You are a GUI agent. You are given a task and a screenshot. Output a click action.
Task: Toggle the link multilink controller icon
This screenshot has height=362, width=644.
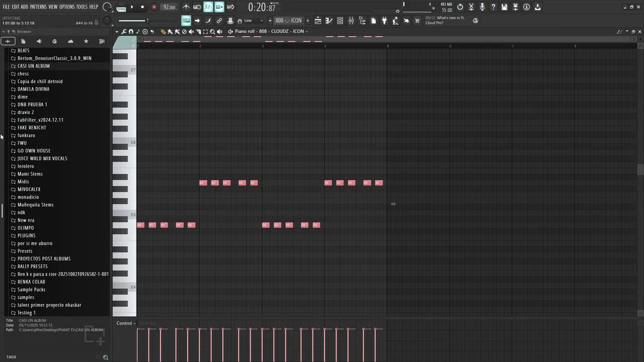click(219, 21)
